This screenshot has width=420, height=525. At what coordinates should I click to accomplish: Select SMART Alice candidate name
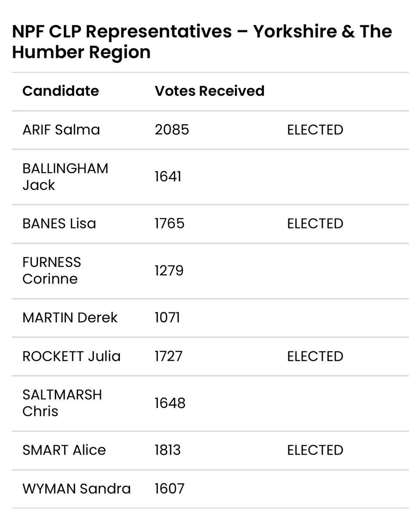64,450
